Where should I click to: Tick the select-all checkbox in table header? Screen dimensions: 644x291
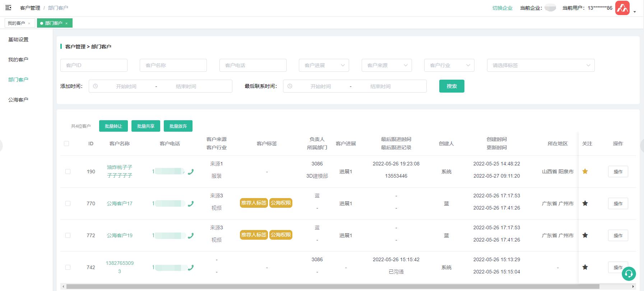[66, 144]
